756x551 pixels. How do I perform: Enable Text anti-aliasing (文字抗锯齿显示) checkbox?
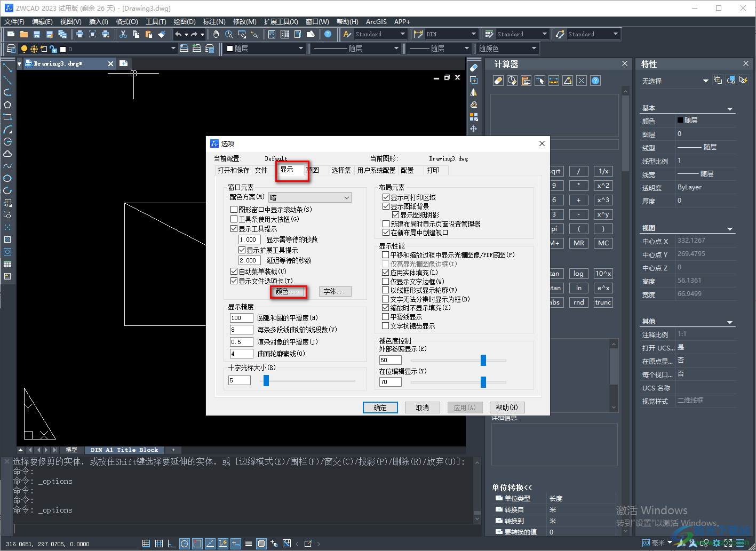tap(385, 326)
